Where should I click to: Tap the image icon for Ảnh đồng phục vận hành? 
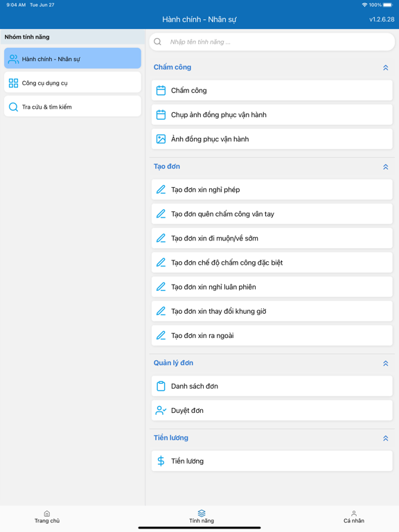point(161,139)
